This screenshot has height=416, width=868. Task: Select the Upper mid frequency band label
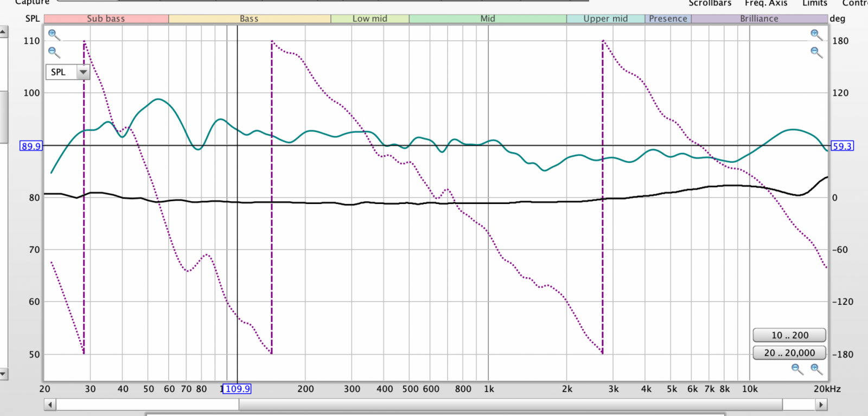605,18
